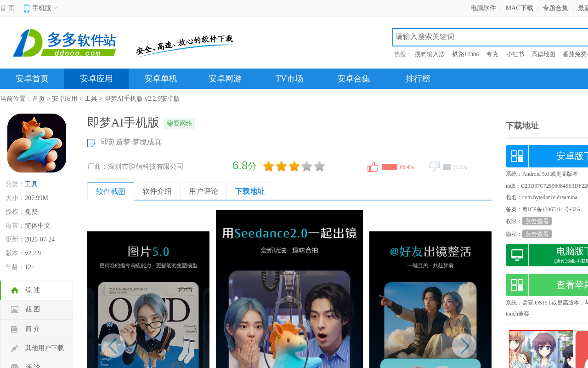588x368 pixels.
Task: Click hot search 夸克
Action: [492, 54]
